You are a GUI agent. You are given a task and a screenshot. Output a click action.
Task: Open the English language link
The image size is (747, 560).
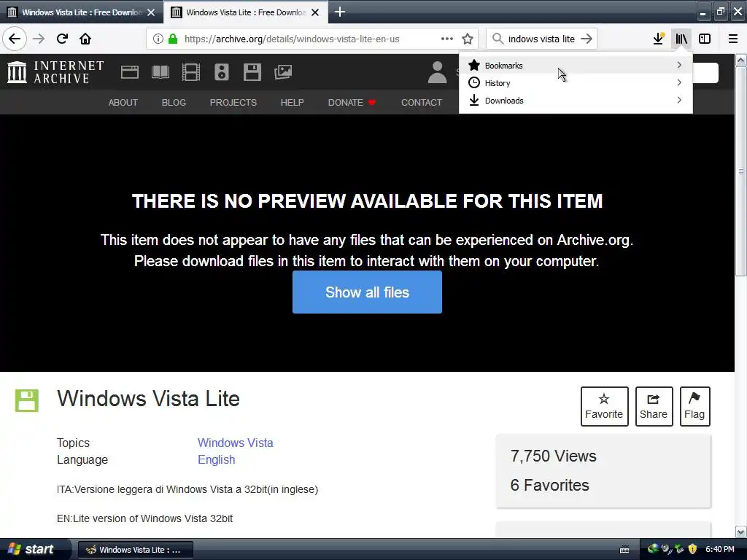(x=216, y=459)
